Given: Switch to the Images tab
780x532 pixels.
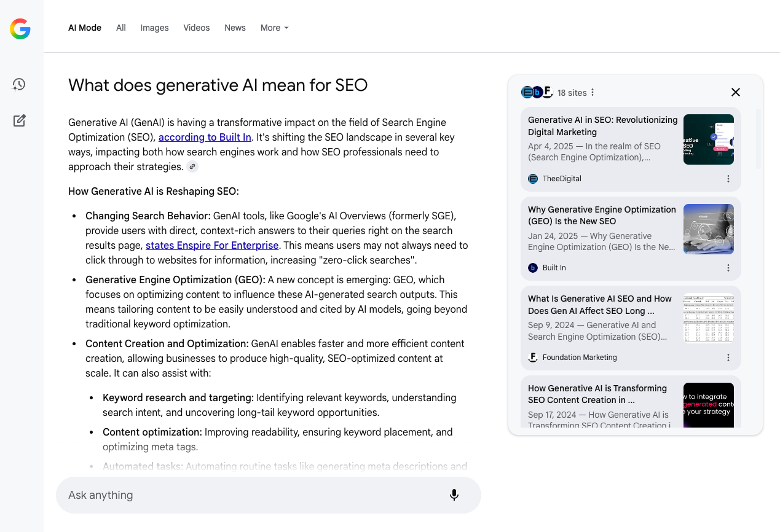Looking at the screenshot, I should click(154, 28).
